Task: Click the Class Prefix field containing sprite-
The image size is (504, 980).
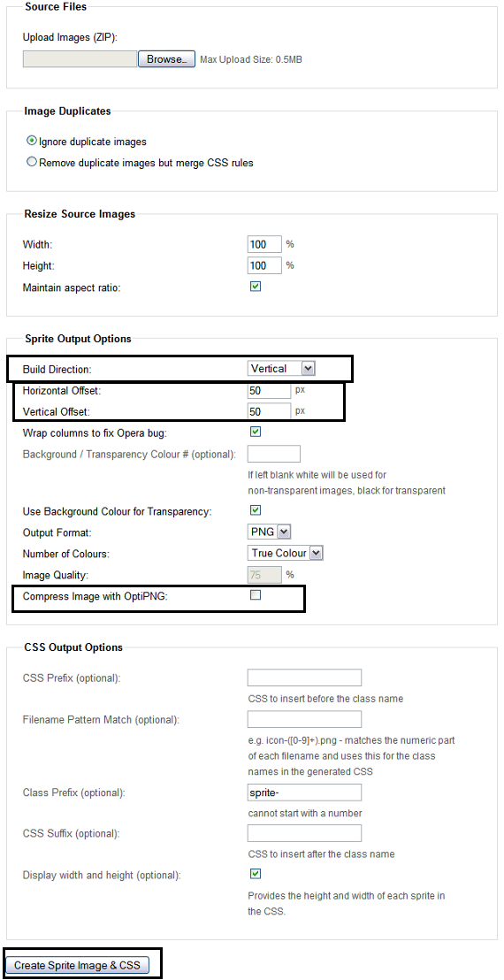Action: coord(305,792)
